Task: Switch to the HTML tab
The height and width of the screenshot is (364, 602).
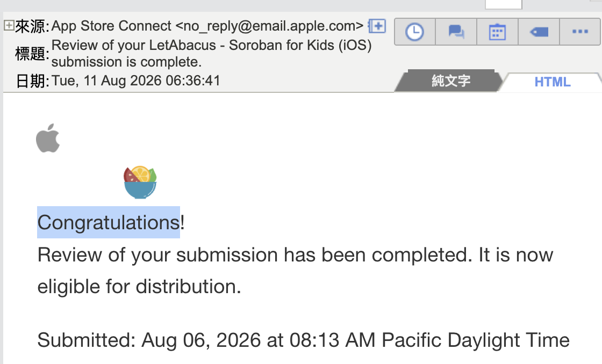Action: [552, 82]
